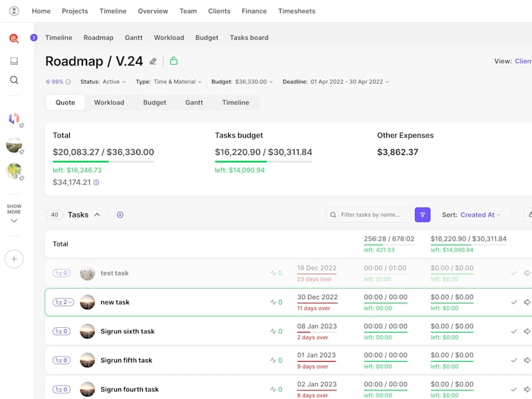Open Roadmap in secondary navigation
Image resolution: width=532 pixels, height=399 pixels.
(98, 38)
